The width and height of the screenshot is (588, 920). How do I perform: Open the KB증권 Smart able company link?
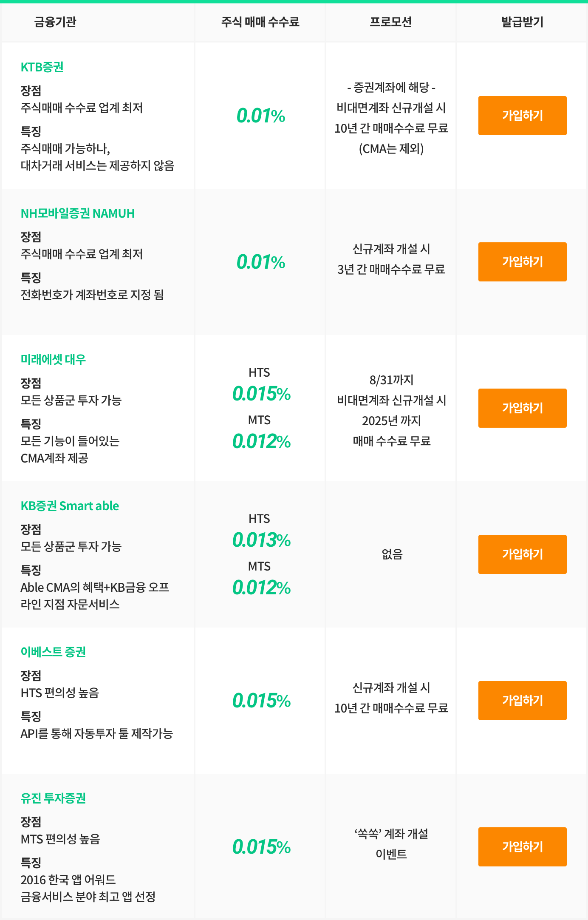pos(70,506)
